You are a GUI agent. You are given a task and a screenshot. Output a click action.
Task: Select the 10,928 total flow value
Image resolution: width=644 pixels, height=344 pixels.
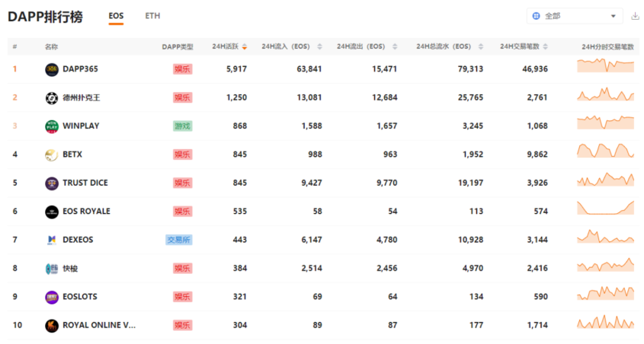(471, 240)
